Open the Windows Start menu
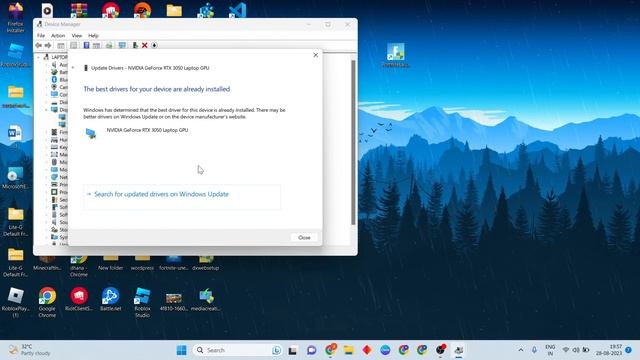The image size is (640, 360). pos(182,350)
